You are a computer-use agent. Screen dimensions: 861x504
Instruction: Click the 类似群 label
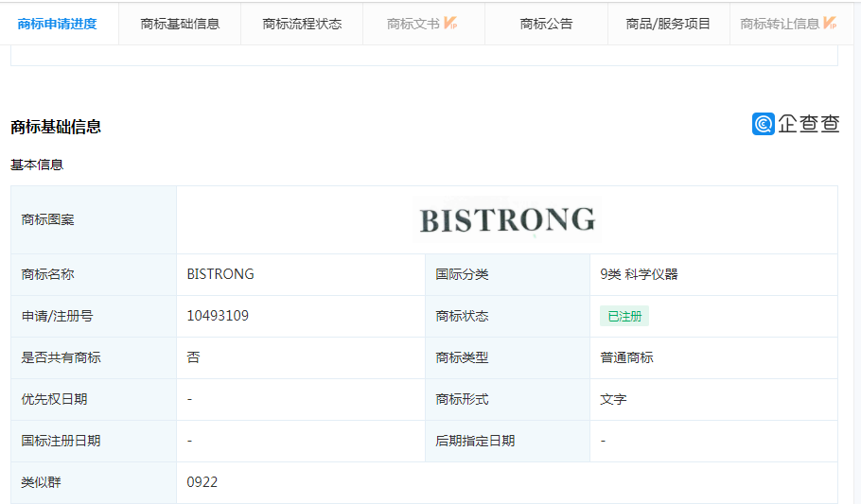point(42,482)
